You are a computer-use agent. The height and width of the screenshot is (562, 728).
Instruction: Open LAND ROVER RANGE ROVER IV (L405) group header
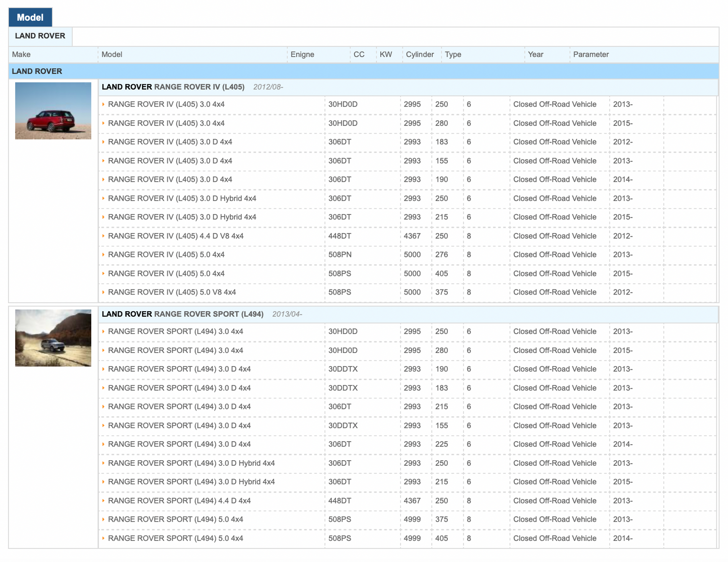173,87
